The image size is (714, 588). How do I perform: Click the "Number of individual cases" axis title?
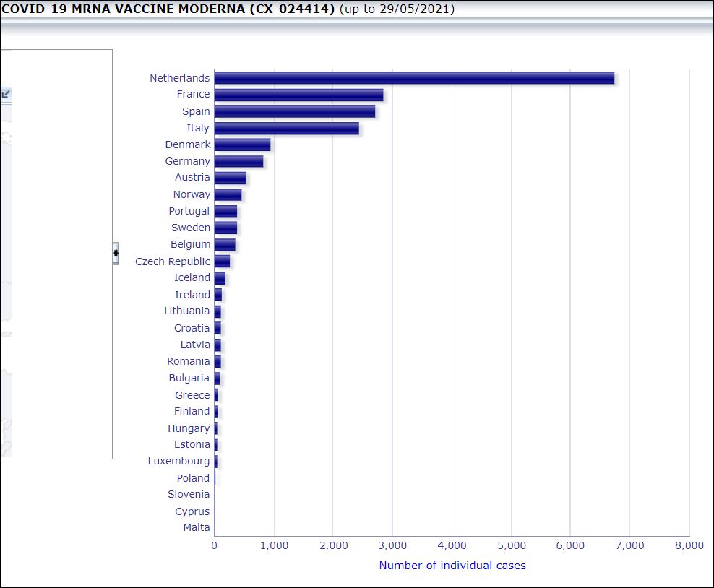point(452,565)
